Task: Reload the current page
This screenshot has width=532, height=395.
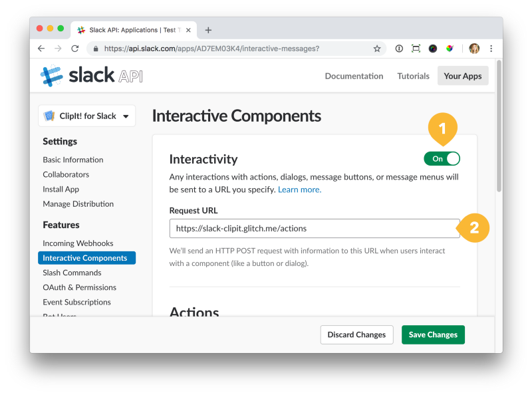Action: click(x=75, y=49)
